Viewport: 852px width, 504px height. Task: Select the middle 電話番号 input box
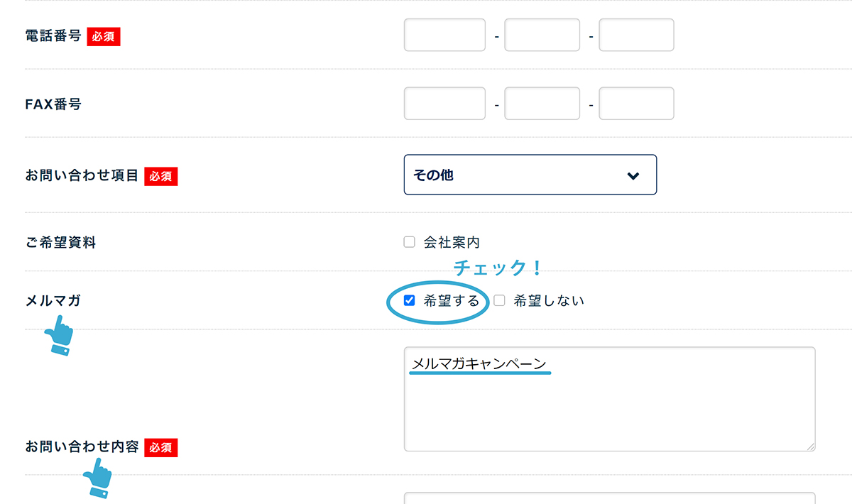click(542, 35)
